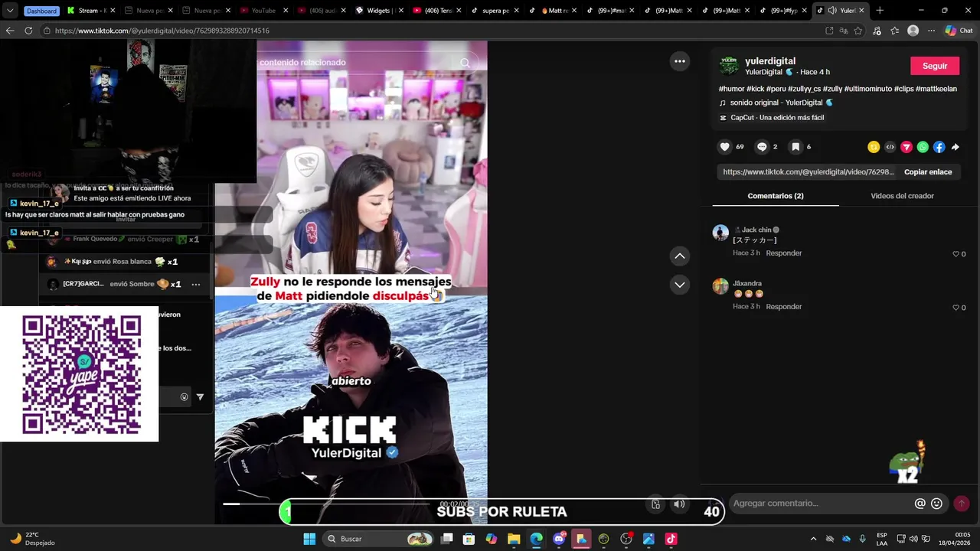Viewport: 980px width, 551px height.
Task: Focus the Agregar comentario field
Action: point(819,504)
